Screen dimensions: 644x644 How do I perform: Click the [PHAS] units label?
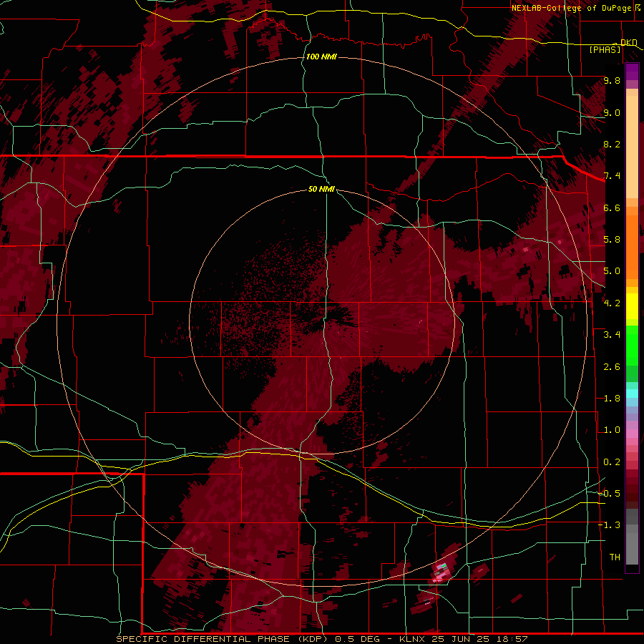605,50
